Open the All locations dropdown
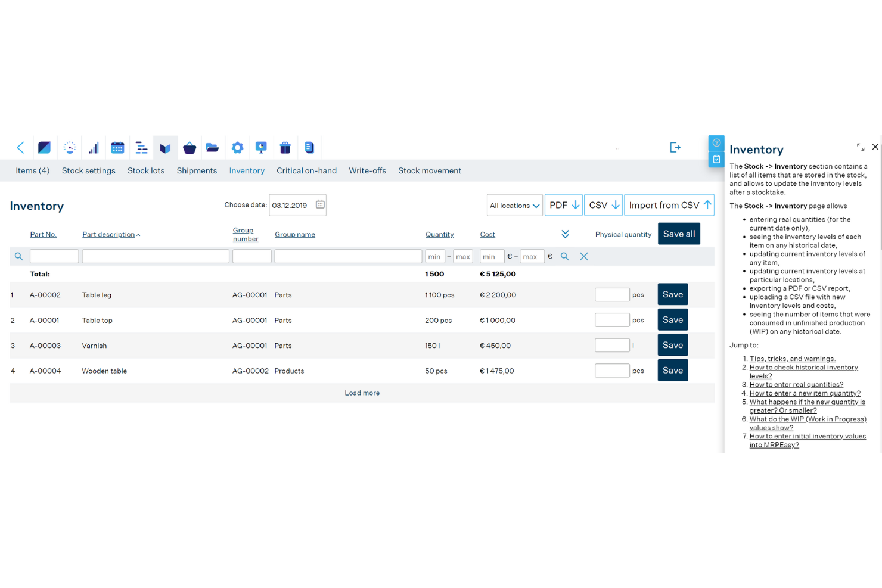882x588 pixels. click(x=514, y=206)
